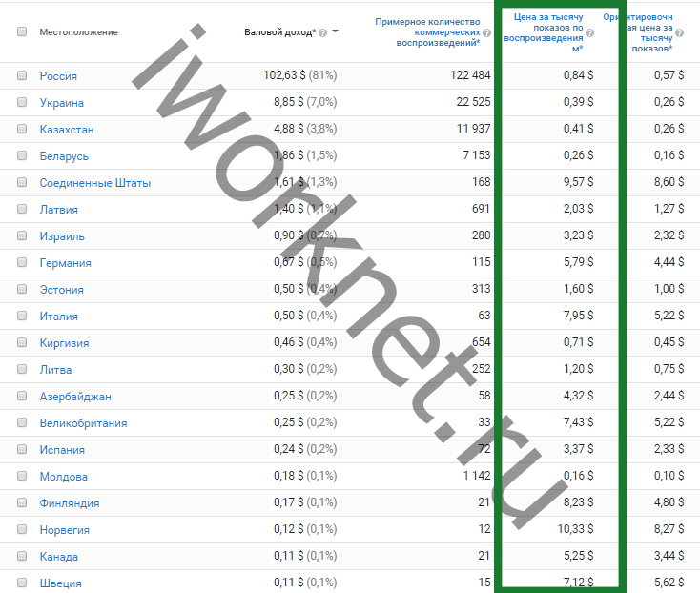The height and width of the screenshot is (593, 700).
Task: Open the Финляндия link
Action: coord(70,502)
